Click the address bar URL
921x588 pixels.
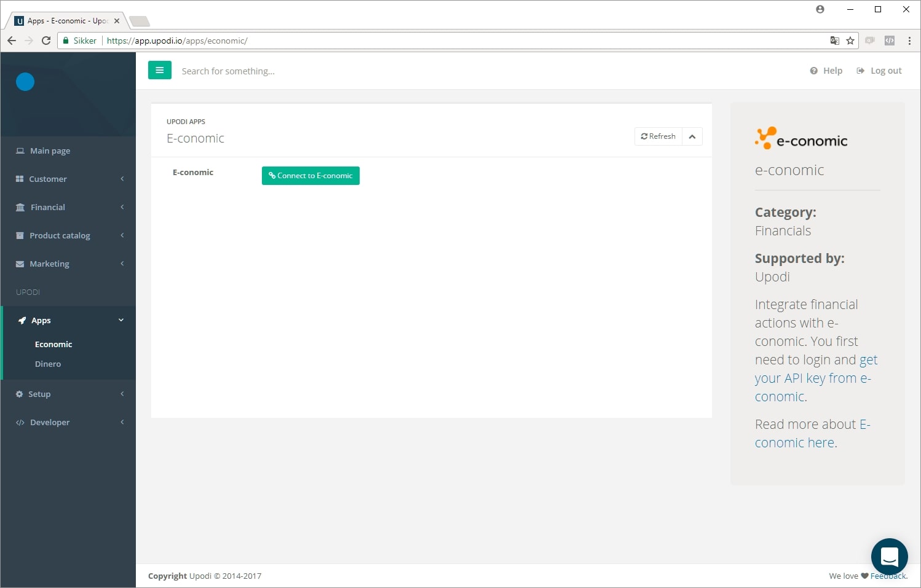click(177, 41)
